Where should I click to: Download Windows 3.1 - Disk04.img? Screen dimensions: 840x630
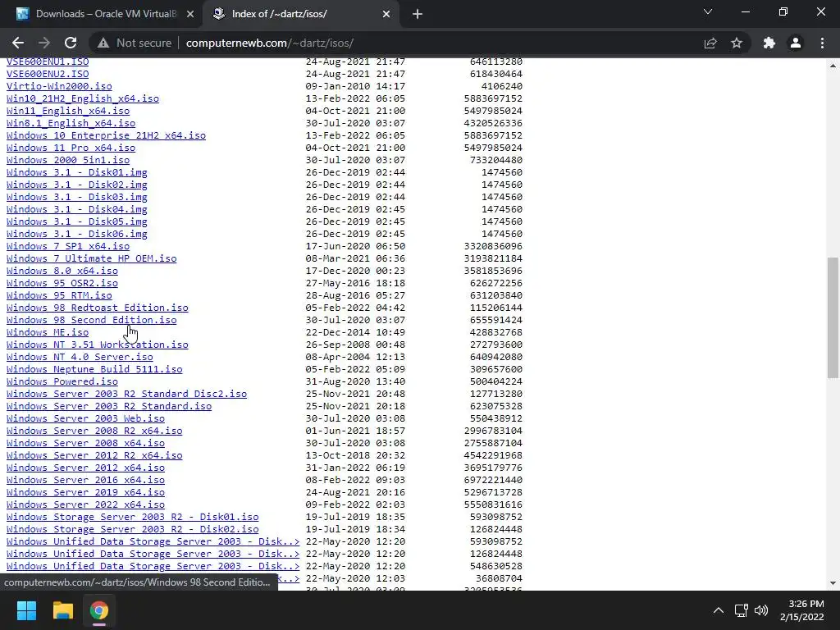pos(76,209)
